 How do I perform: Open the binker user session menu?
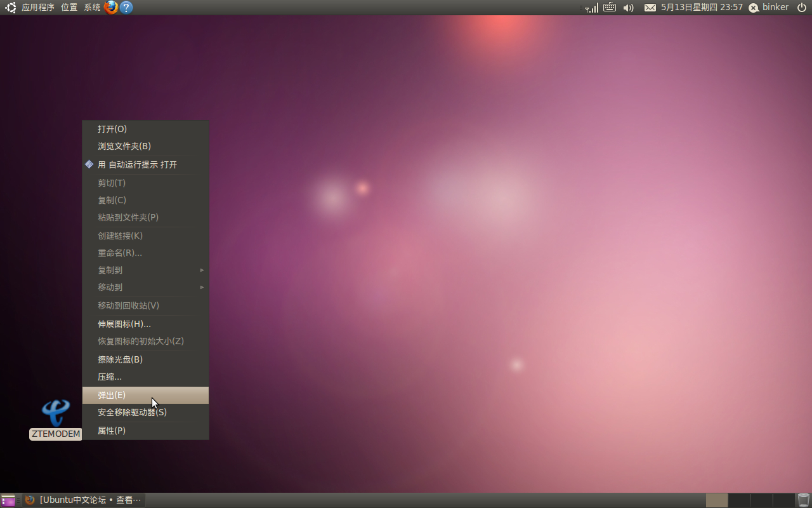pyautogui.click(x=769, y=8)
